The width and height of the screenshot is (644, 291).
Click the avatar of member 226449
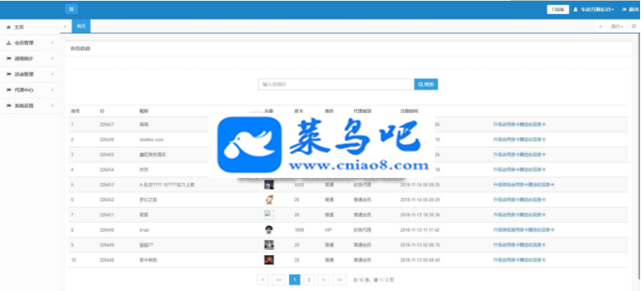tap(269, 245)
